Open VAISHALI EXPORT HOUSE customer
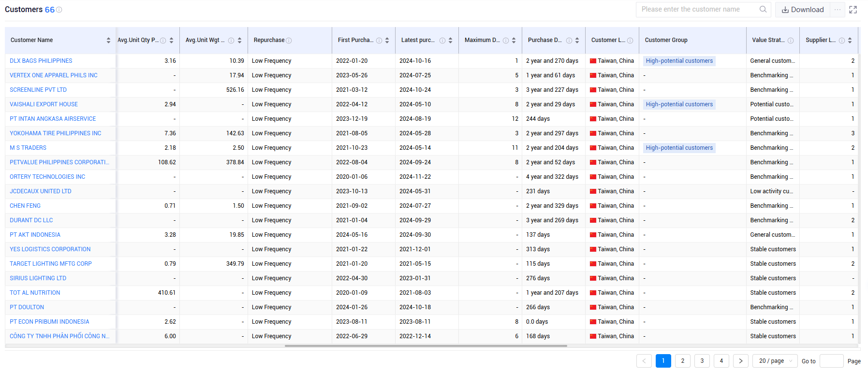 pyautogui.click(x=44, y=104)
